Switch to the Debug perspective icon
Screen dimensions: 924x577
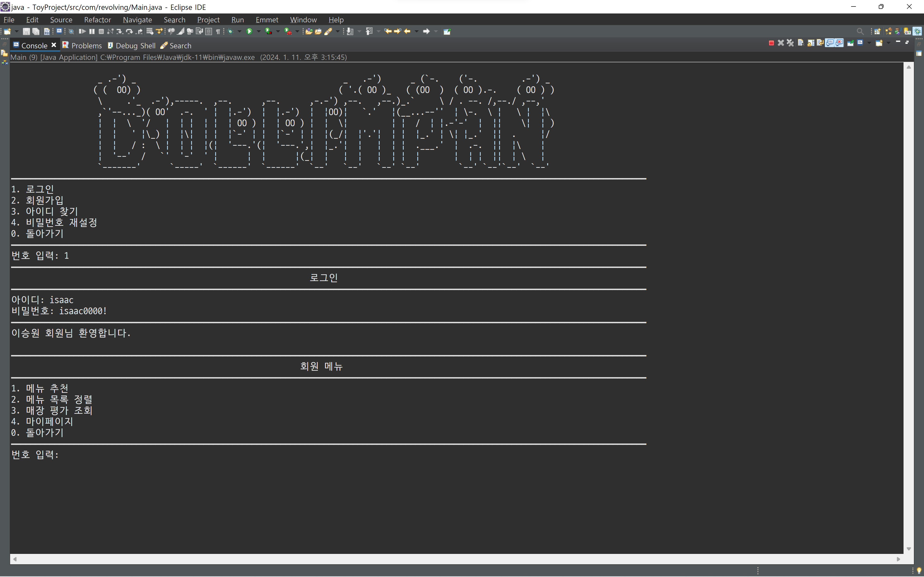(x=918, y=31)
